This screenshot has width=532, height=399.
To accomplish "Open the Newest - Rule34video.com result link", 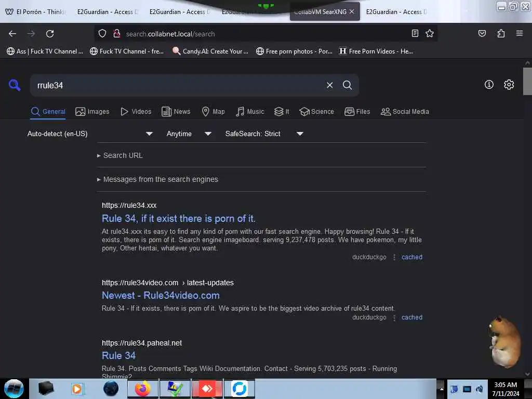I will (161, 296).
